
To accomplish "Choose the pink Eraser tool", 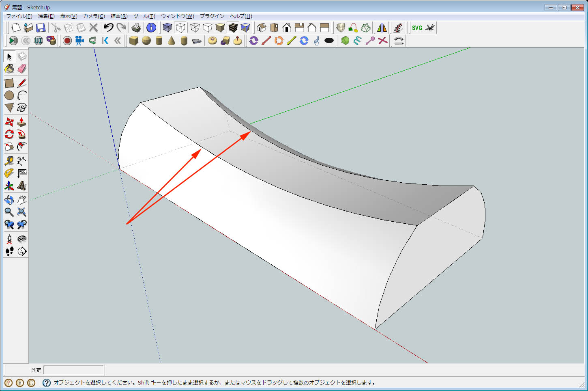I will click(22, 69).
